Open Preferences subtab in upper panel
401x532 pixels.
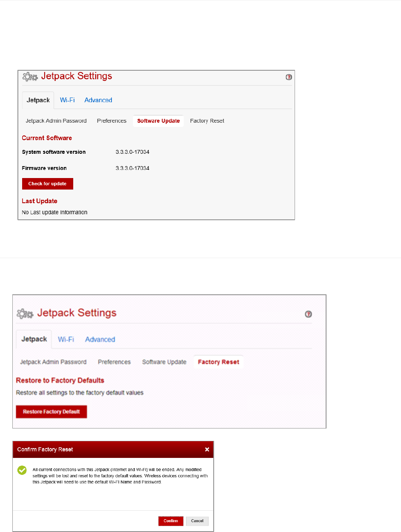pos(112,121)
